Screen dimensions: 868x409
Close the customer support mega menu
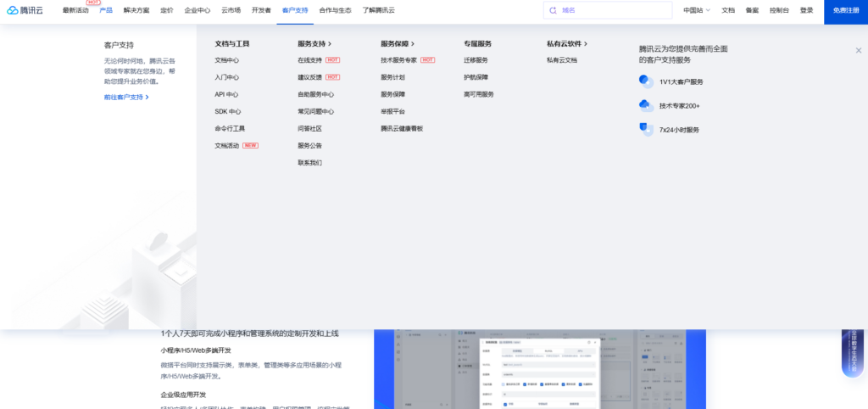(x=859, y=50)
